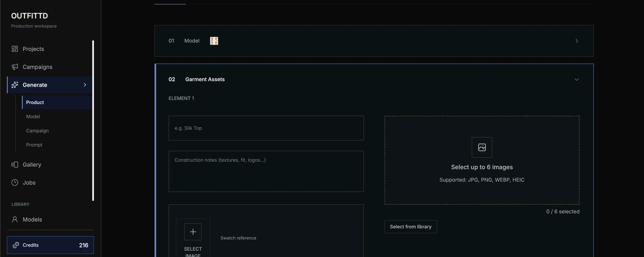Expand the 01 Model section chevron

[577, 41]
